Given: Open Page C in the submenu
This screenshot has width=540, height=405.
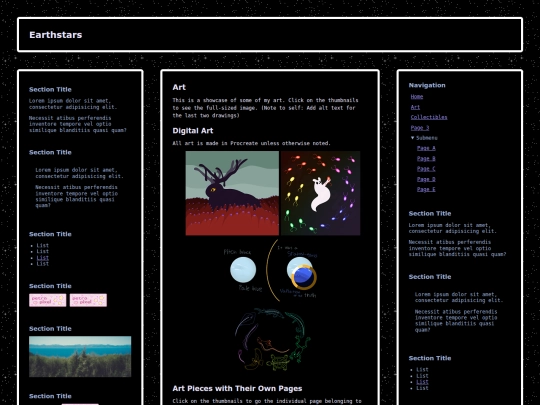Looking at the screenshot, I should pyautogui.click(x=426, y=169).
